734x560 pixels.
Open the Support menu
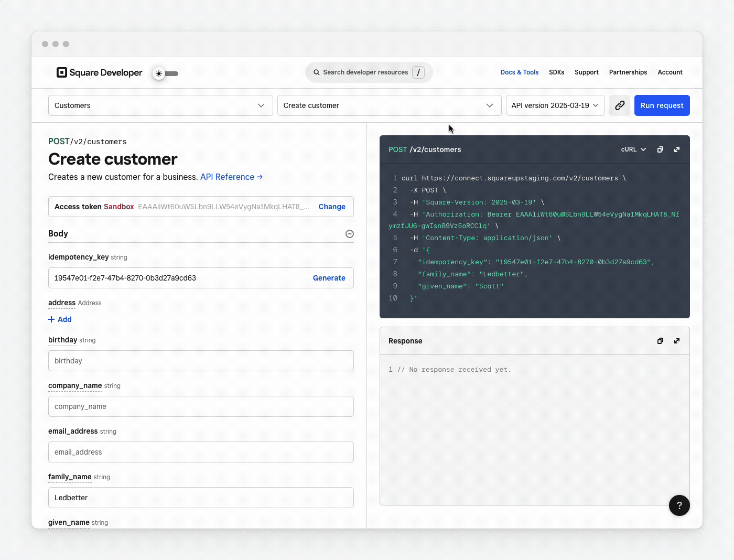pos(587,72)
